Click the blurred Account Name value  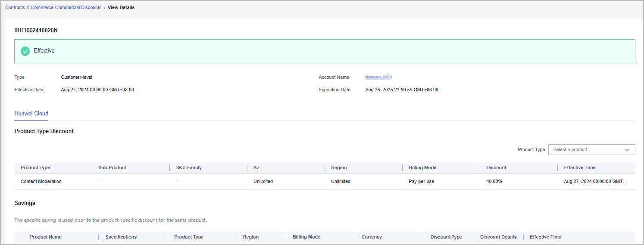coord(378,77)
